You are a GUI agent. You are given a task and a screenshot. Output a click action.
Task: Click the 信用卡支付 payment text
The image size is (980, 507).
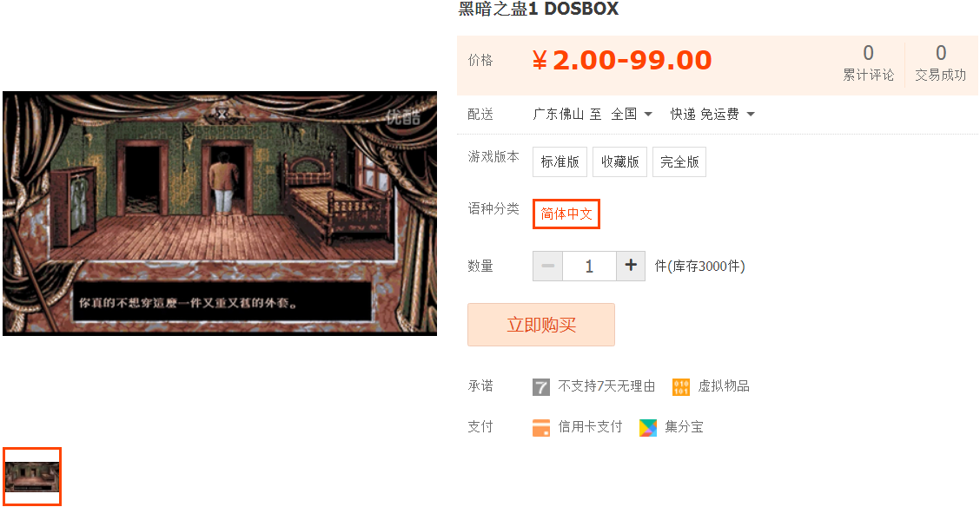point(590,427)
